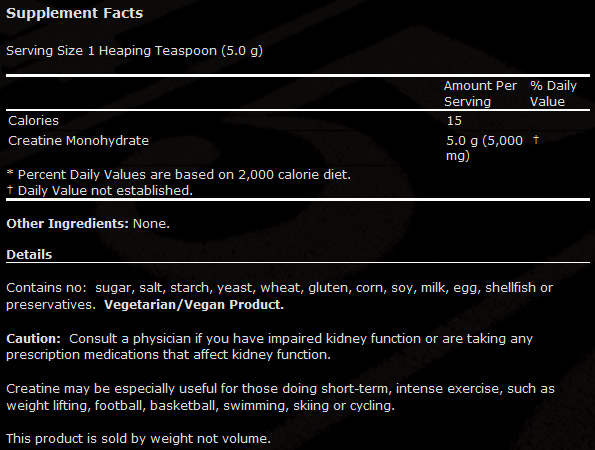
Task: Click the Supplement Facts heading
Action: pyautogui.click(x=75, y=13)
